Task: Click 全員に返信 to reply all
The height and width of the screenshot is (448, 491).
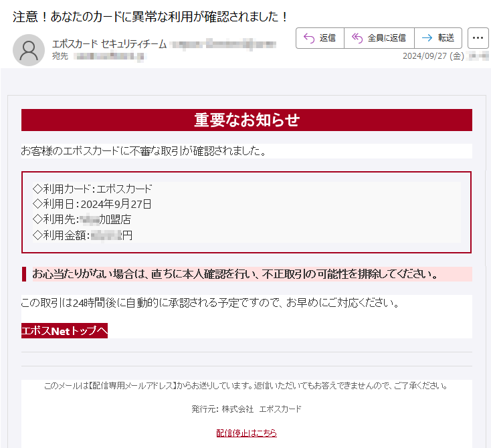Action: 379,38
